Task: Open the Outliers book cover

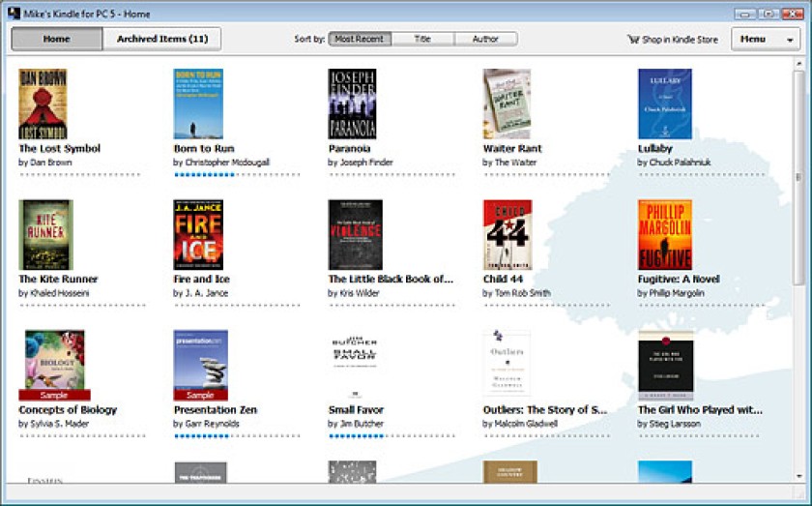Action: coord(507,366)
